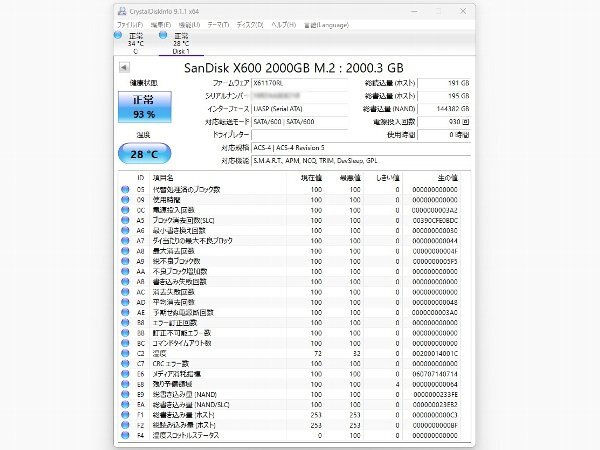Click the status orb for attribute AC

click(x=125, y=292)
